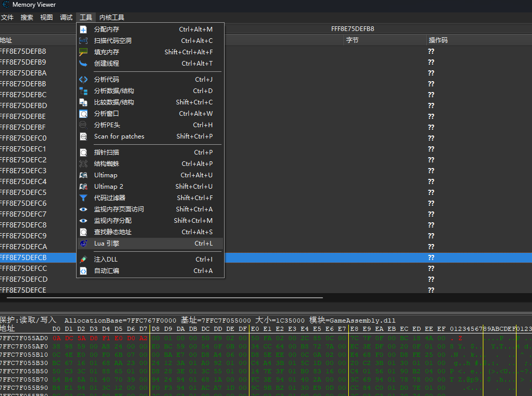Click the 分配内存 plus icon
This screenshot has height=396, width=532.
[83, 29]
